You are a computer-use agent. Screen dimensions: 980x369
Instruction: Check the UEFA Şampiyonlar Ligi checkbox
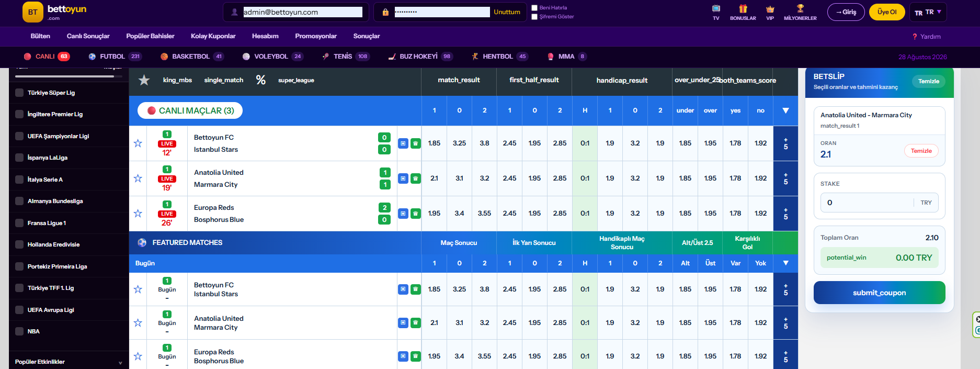[x=19, y=136]
